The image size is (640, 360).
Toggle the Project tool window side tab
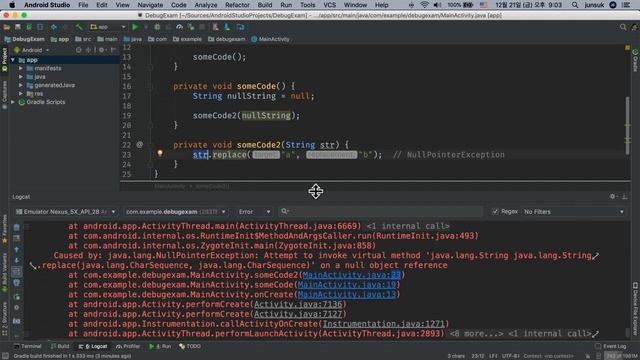pos(4,60)
